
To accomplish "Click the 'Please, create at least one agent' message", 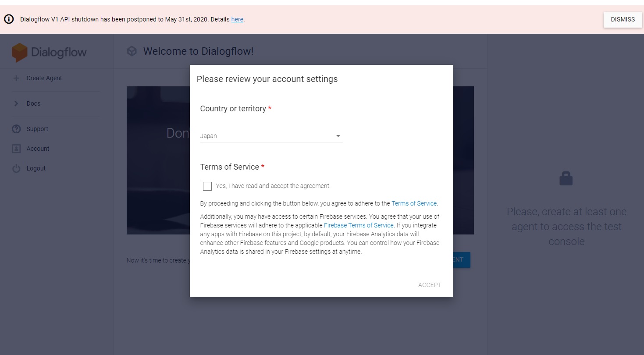I will (566, 227).
